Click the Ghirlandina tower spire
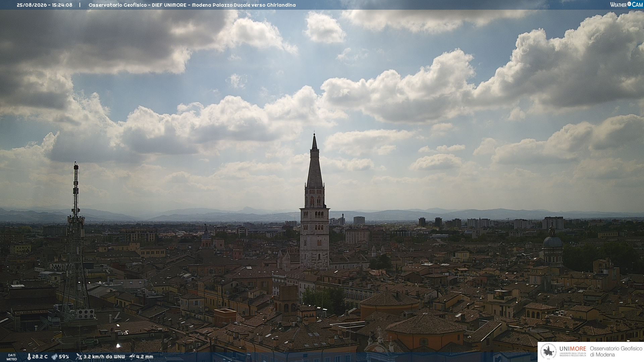Image resolution: width=644 pixels, height=362 pixels. (x=315, y=161)
